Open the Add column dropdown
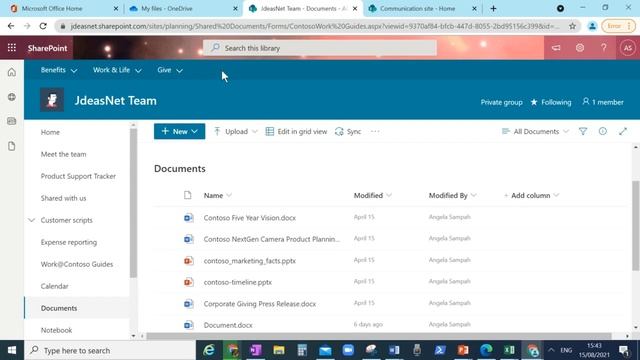 coord(531,195)
